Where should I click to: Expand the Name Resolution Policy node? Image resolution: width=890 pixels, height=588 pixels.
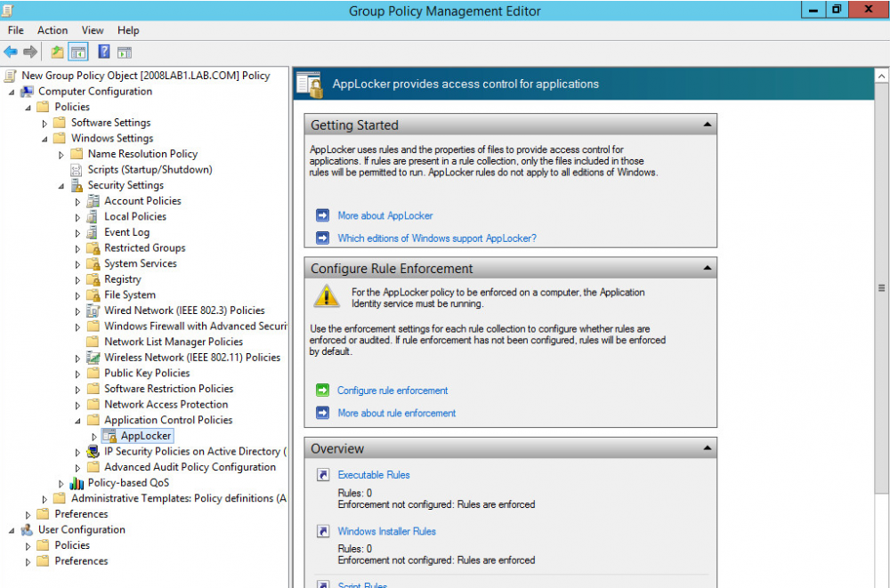tap(61, 155)
